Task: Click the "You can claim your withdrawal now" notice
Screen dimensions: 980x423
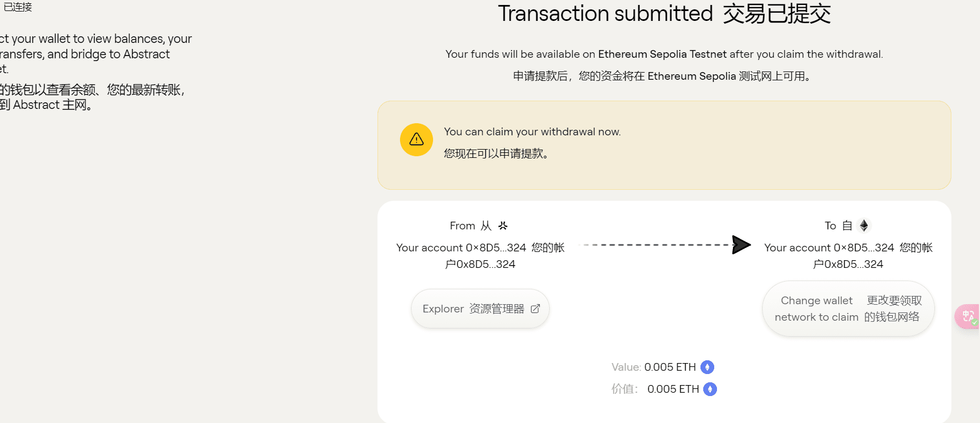Action: [x=532, y=132]
